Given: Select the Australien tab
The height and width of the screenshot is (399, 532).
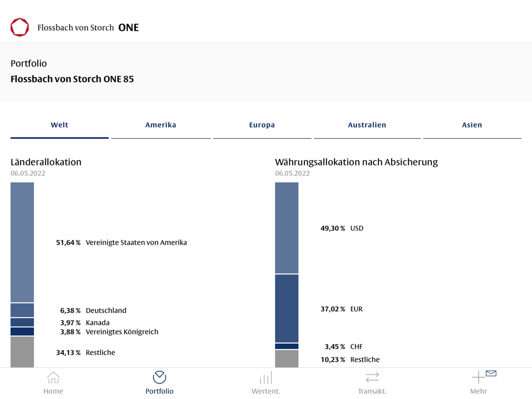Looking at the screenshot, I should coord(367,125).
